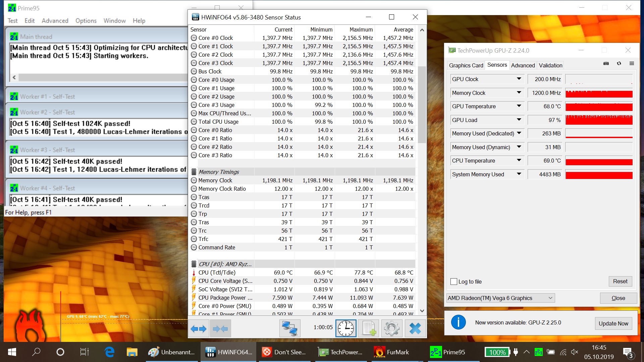Image resolution: width=644 pixels, height=362 pixels.
Task: Click the Reset button in GPU-Z
Action: click(620, 281)
